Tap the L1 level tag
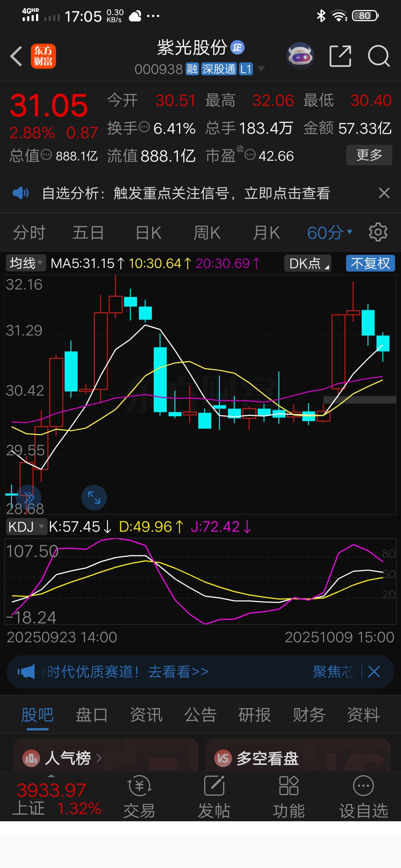 pyautogui.click(x=246, y=69)
